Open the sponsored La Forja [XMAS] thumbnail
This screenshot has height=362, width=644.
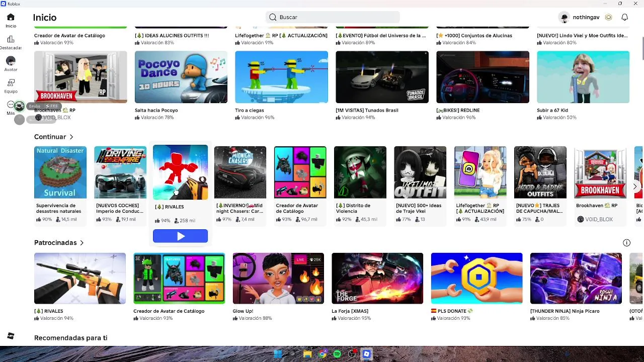377,279
